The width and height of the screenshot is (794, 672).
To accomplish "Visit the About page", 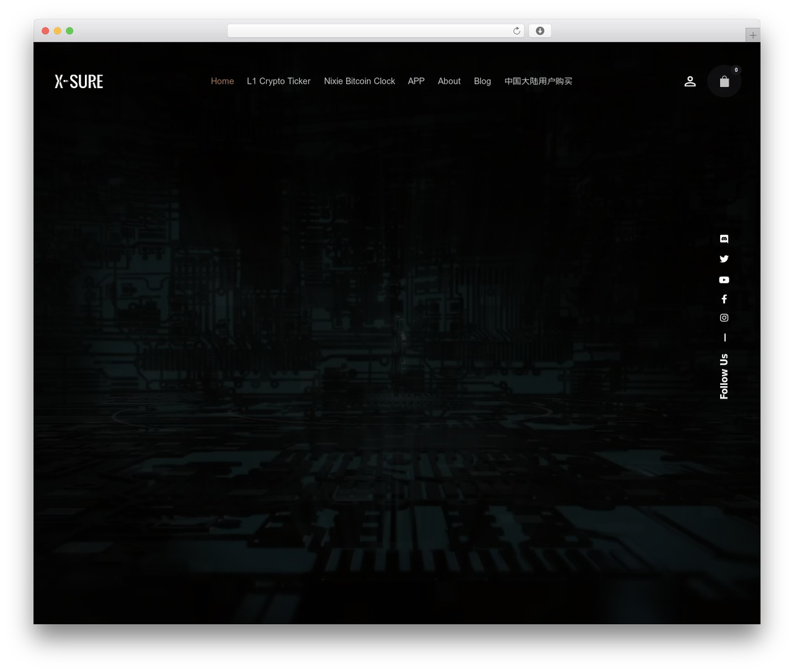I will pyautogui.click(x=449, y=81).
